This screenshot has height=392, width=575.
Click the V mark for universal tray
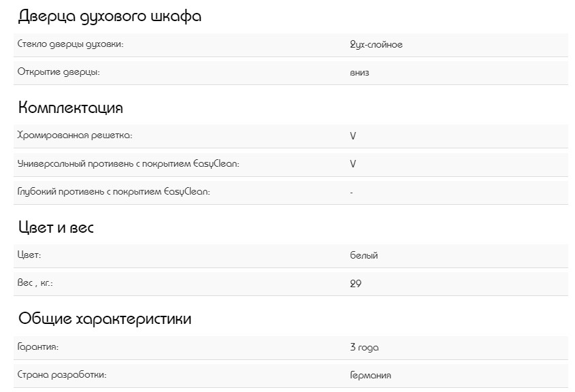(x=352, y=164)
